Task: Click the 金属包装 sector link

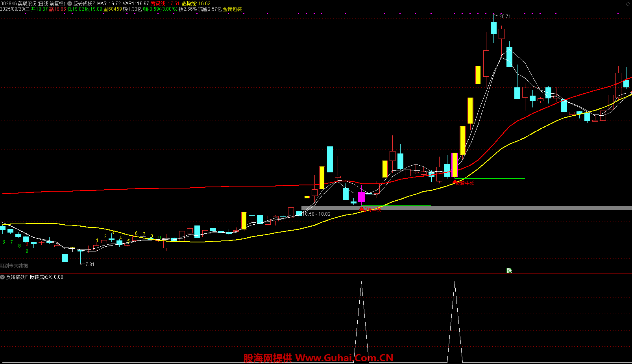Action: click(233, 9)
